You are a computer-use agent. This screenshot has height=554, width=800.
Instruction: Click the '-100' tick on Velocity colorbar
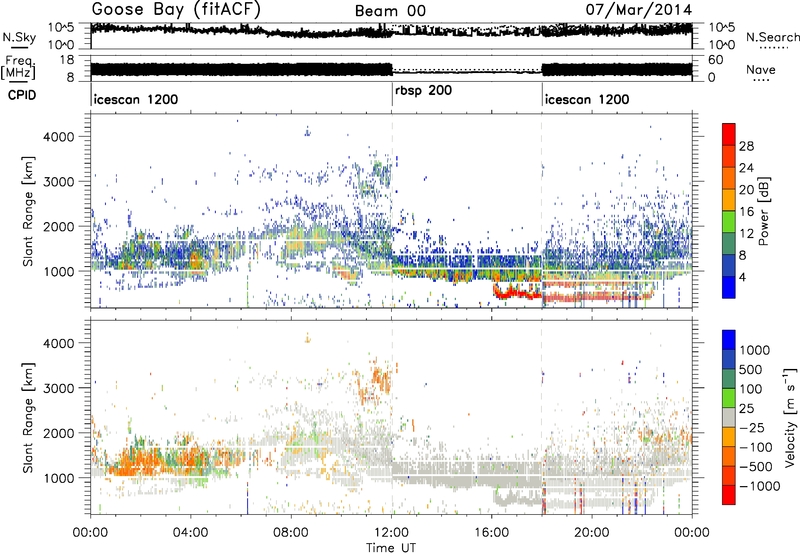click(756, 447)
